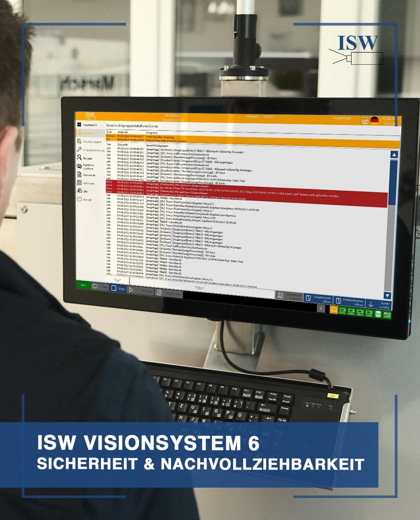Screen dimensions: 420x520
Task: Click the Ereignisse column header
Action: [x=152, y=133]
